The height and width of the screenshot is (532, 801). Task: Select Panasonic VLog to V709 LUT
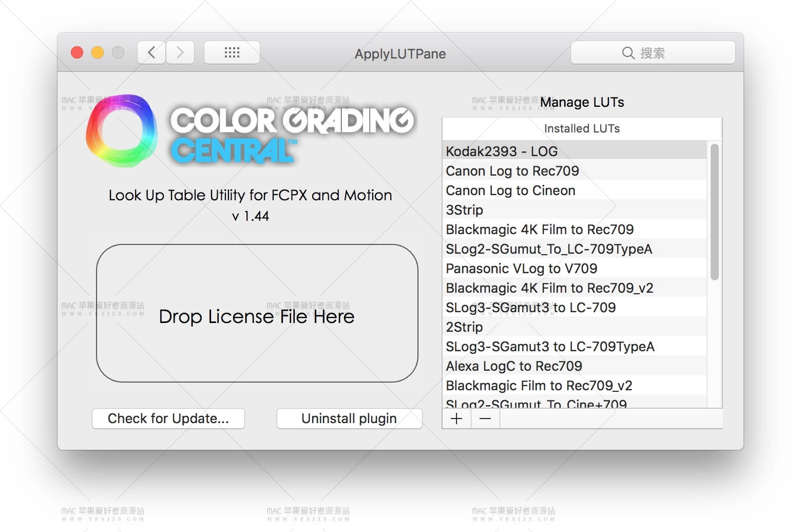click(575, 268)
